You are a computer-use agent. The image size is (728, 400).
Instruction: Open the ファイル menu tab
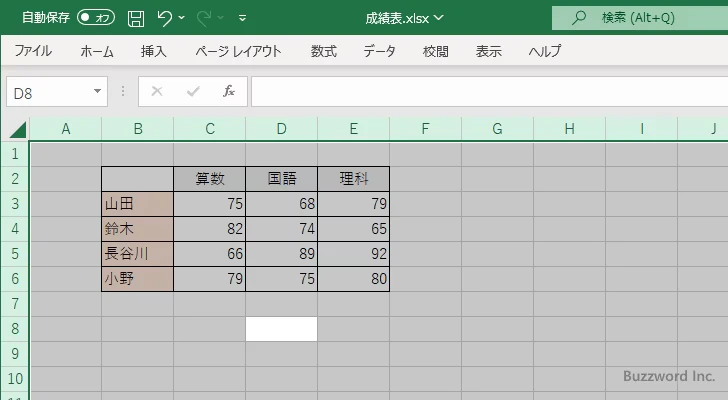(33, 51)
